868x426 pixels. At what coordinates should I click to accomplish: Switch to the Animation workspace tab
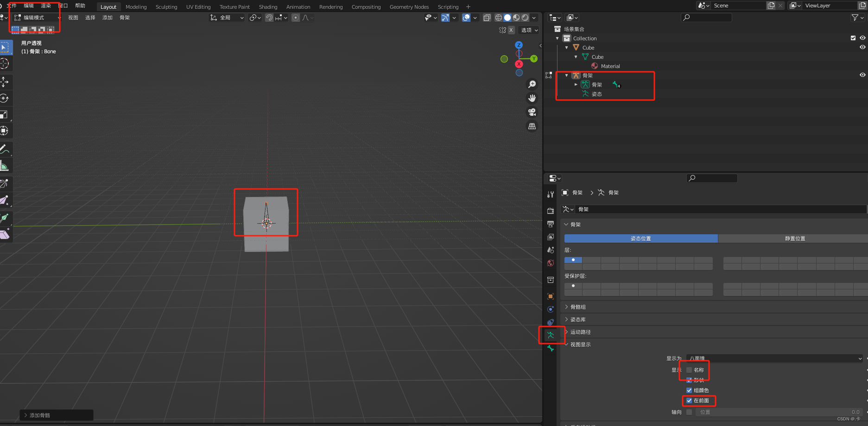298,6
